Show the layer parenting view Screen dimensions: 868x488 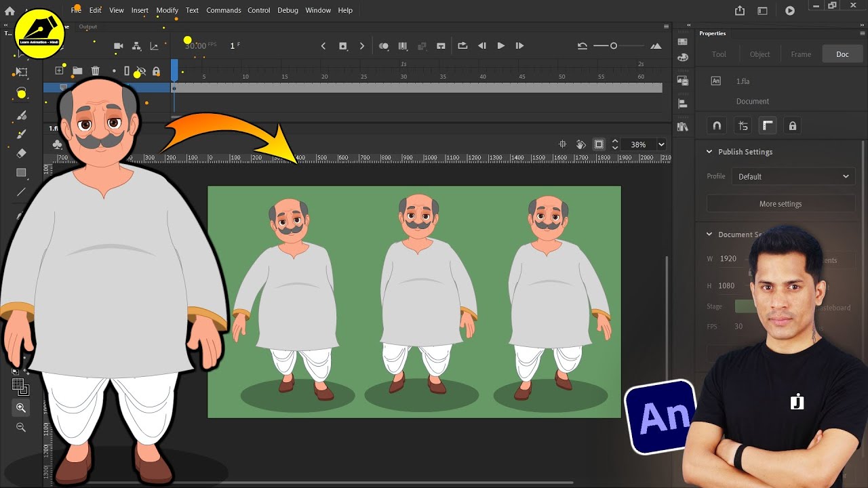coord(136,46)
